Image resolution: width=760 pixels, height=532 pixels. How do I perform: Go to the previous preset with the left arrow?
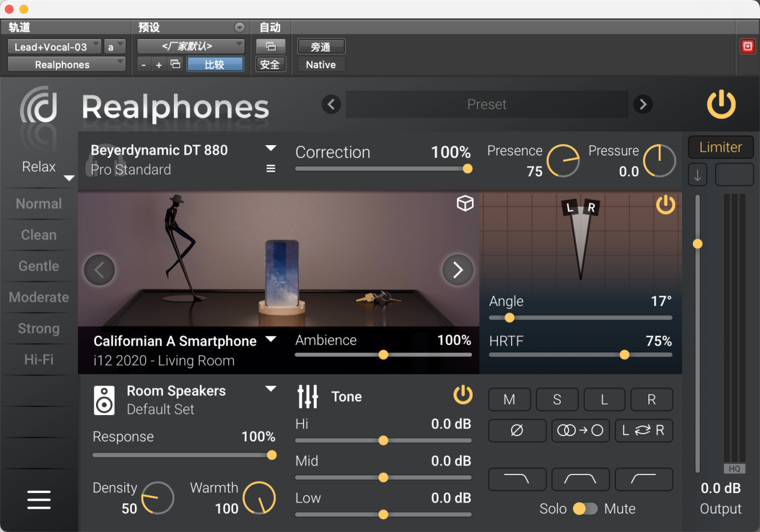pyautogui.click(x=331, y=104)
